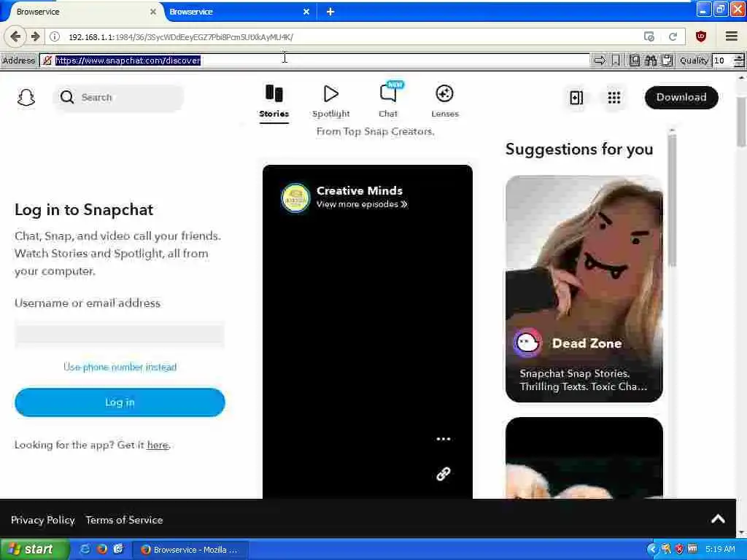The image size is (747, 560).
Task: Go to the Lenses tab
Action: [445, 101]
